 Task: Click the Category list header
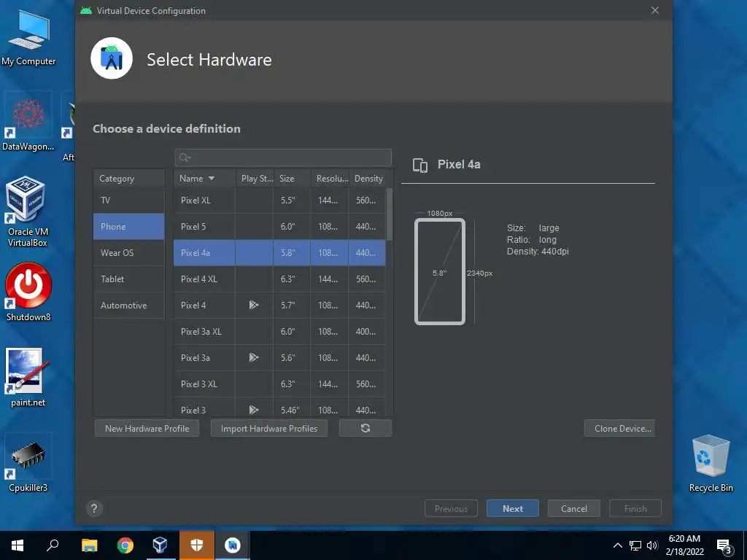128,179
